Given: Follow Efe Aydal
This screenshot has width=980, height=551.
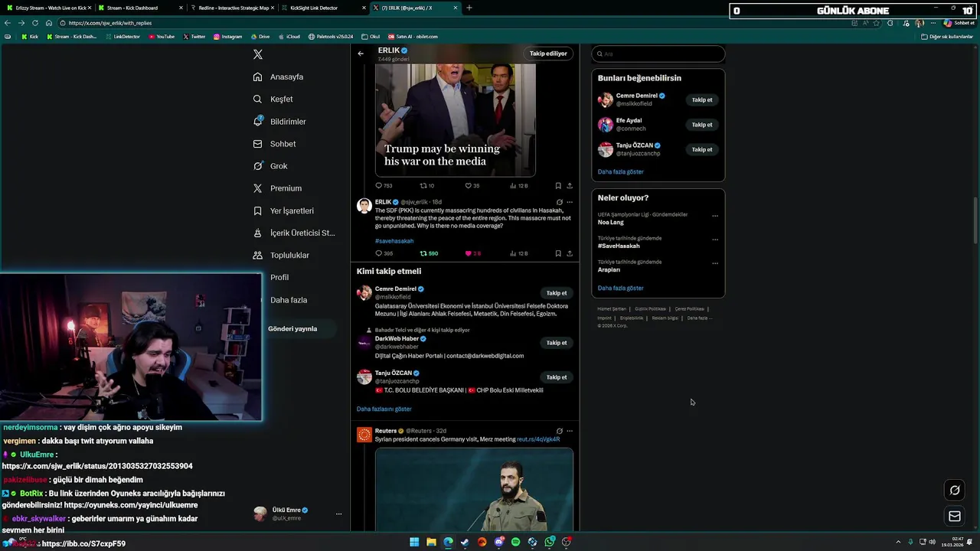Looking at the screenshot, I should coord(702,125).
